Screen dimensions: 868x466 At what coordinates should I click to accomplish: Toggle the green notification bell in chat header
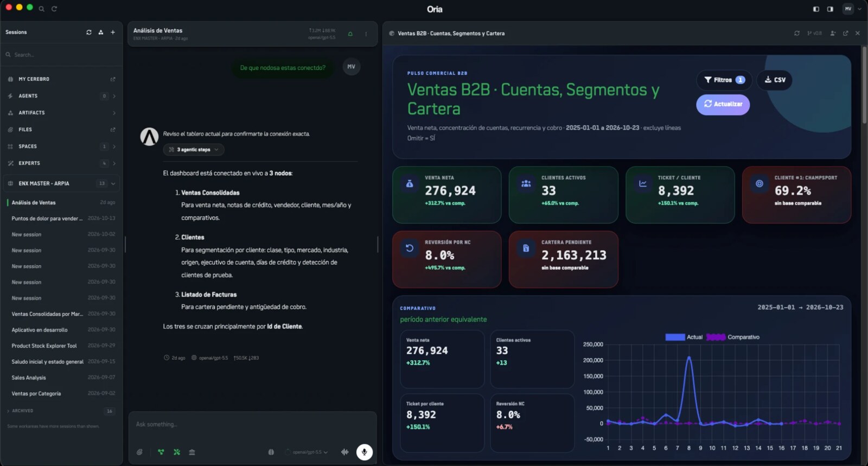click(x=350, y=34)
